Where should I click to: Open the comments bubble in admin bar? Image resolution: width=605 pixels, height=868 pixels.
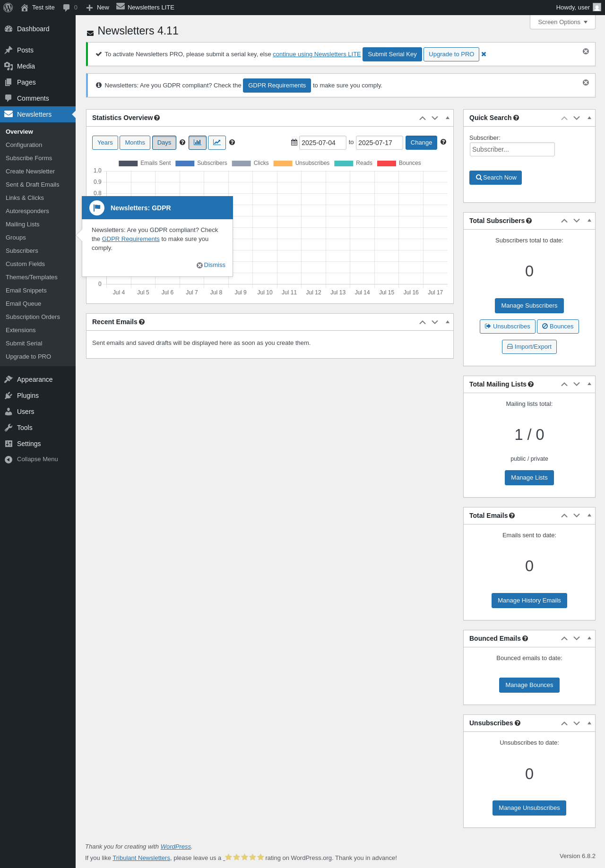(70, 8)
